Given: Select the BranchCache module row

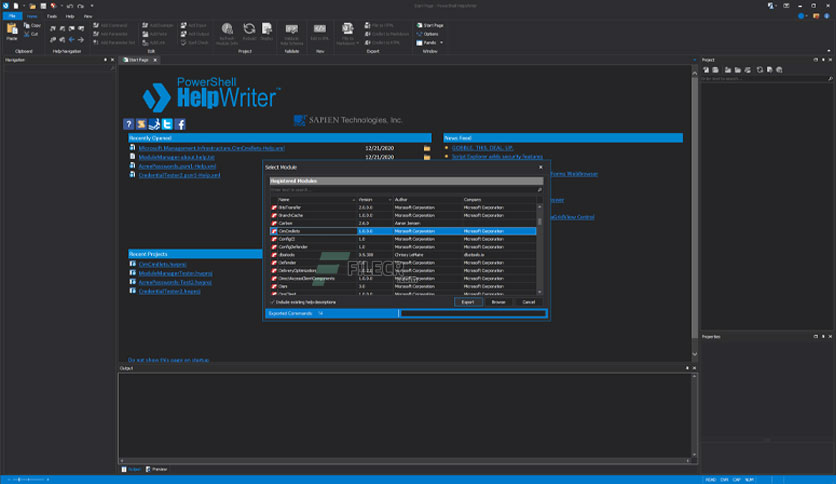Looking at the screenshot, I should click(x=403, y=215).
